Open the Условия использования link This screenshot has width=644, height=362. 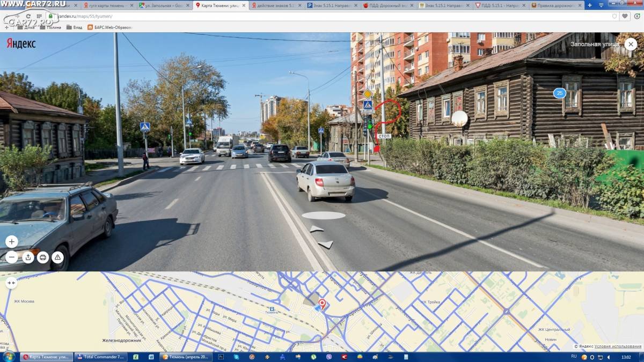[618, 346]
